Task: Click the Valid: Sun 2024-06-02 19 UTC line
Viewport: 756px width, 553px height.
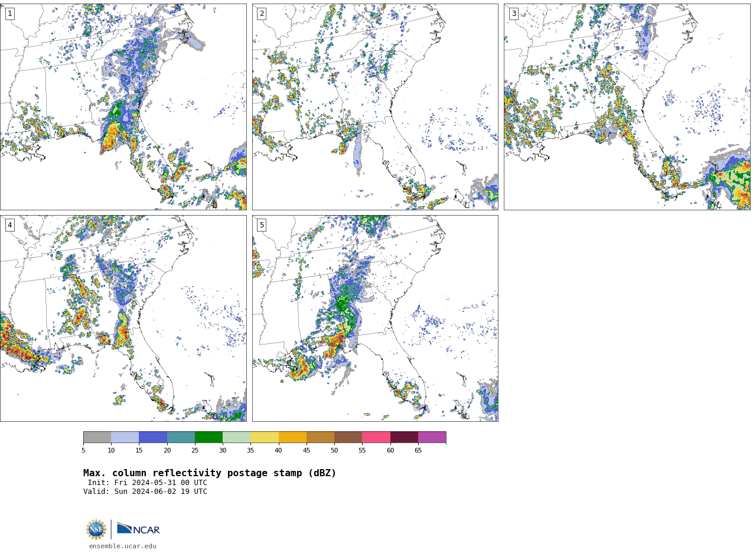Action: pyautogui.click(x=145, y=492)
